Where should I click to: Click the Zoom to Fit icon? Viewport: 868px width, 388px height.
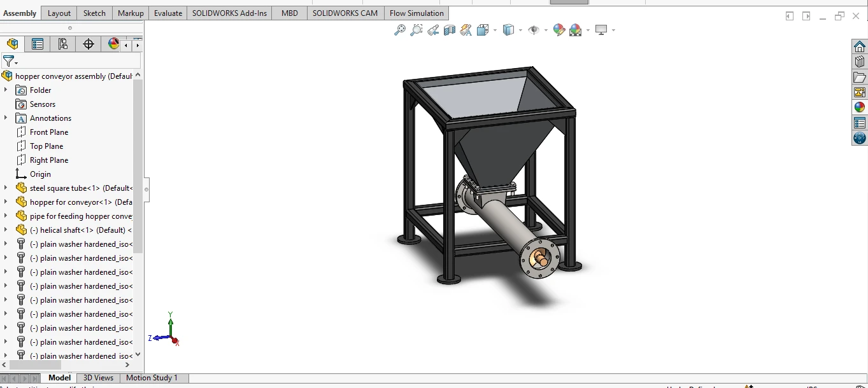click(399, 30)
